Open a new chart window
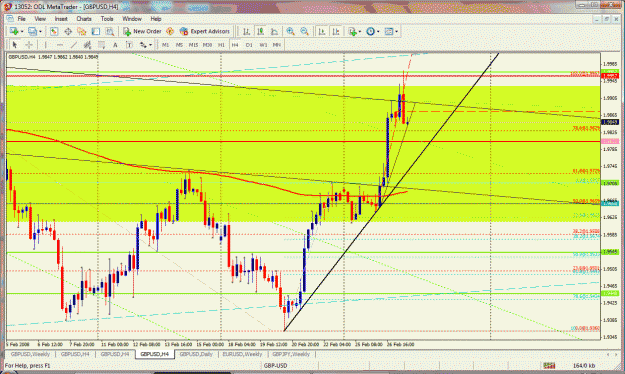 point(14,31)
